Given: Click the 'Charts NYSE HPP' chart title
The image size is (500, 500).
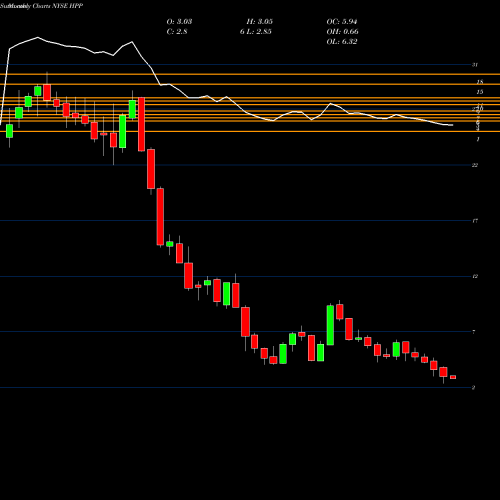Looking at the screenshot, I should pyautogui.click(x=58, y=6).
